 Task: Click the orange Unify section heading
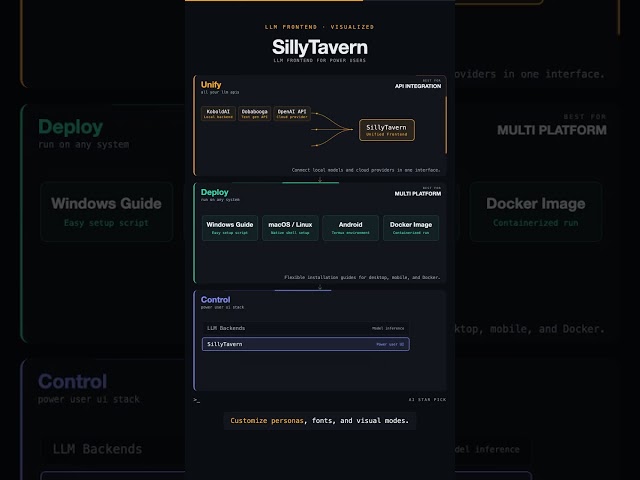pyautogui.click(x=211, y=84)
